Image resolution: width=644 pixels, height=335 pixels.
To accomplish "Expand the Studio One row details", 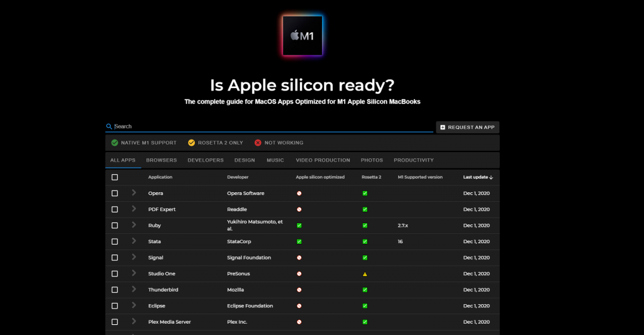I will [x=134, y=273].
